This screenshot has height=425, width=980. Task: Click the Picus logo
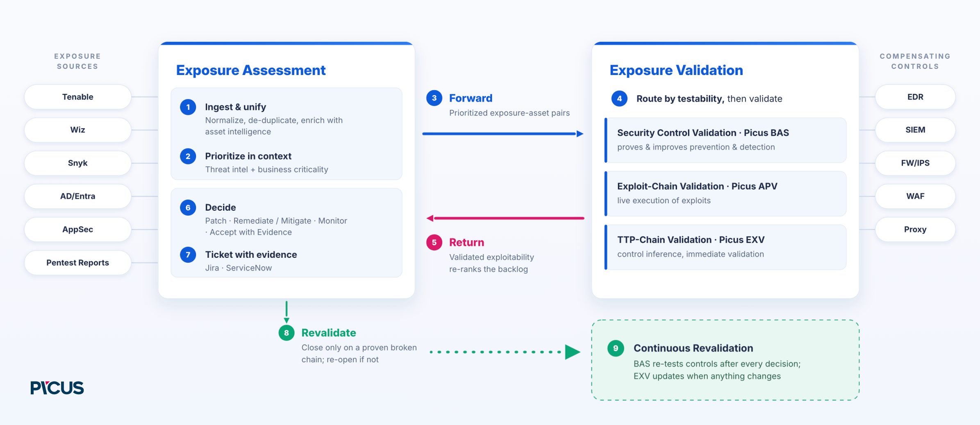click(x=57, y=388)
